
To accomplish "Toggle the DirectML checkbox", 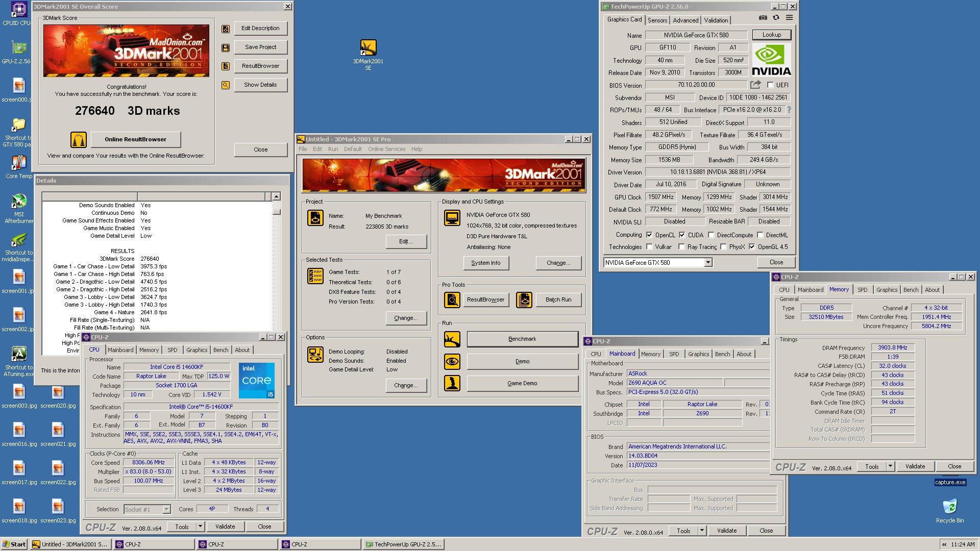I will coord(760,235).
